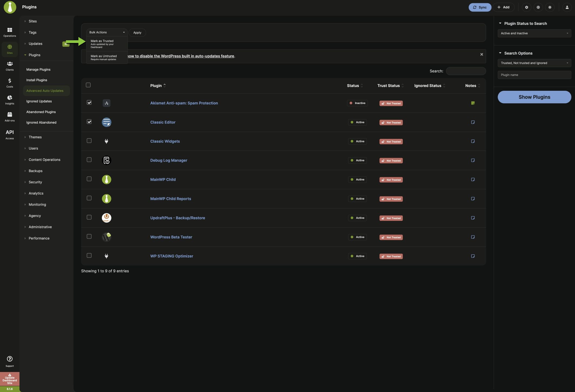This screenshot has width=575, height=392.
Task: Choose Mark as Untrusted bulk action
Action: pos(107,58)
